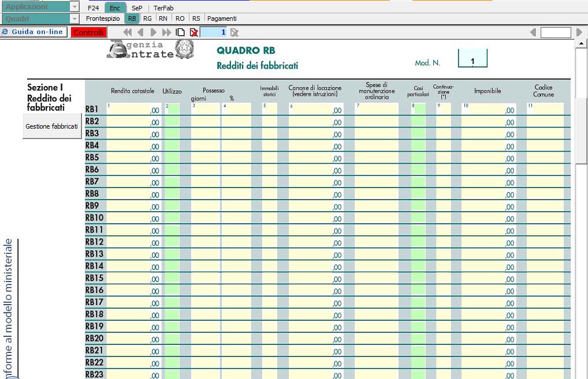The width and height of the screenshot is (588, 379).
Task: Click RB5 Canone di locazione field
Action: (x=315, y=157)
